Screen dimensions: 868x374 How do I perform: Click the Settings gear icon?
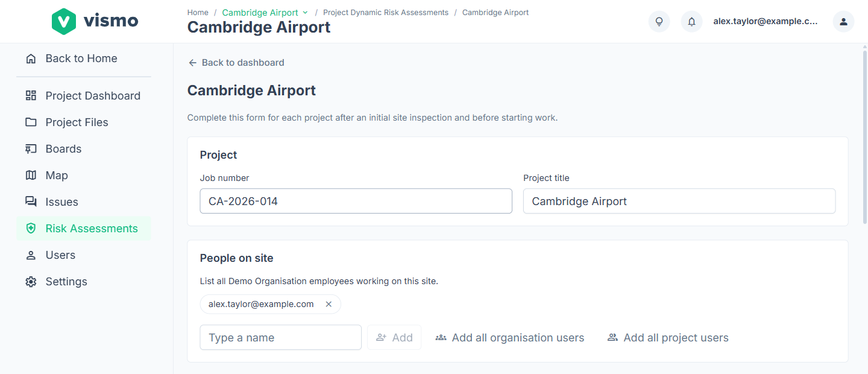31,282
